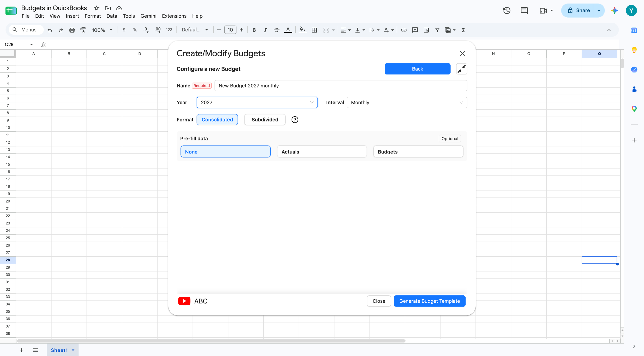
Task: Open the Gemini menu
Action: [x=148, y=16]
